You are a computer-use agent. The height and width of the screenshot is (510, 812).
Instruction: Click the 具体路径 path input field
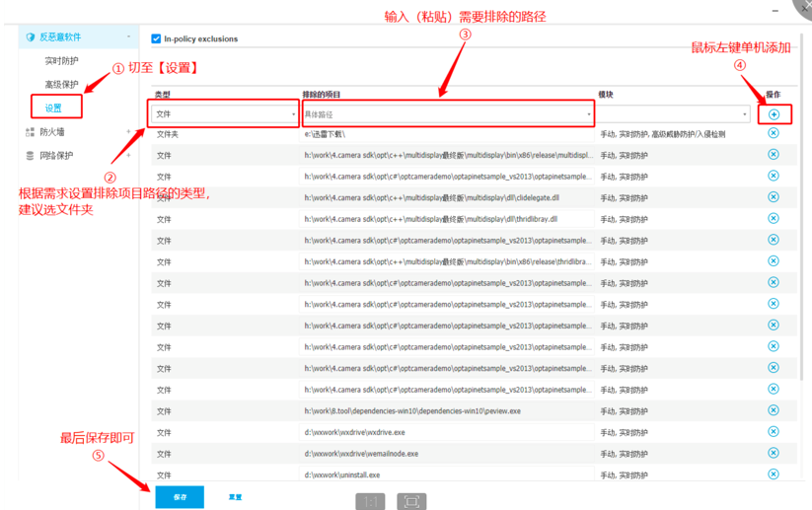446,114
